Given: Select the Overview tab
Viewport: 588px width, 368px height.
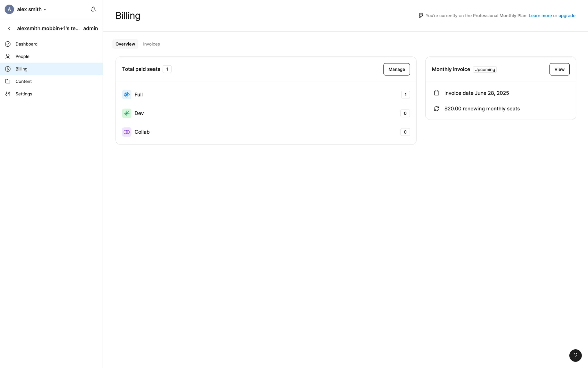Looking at the screenshot, I should point(125,44).
